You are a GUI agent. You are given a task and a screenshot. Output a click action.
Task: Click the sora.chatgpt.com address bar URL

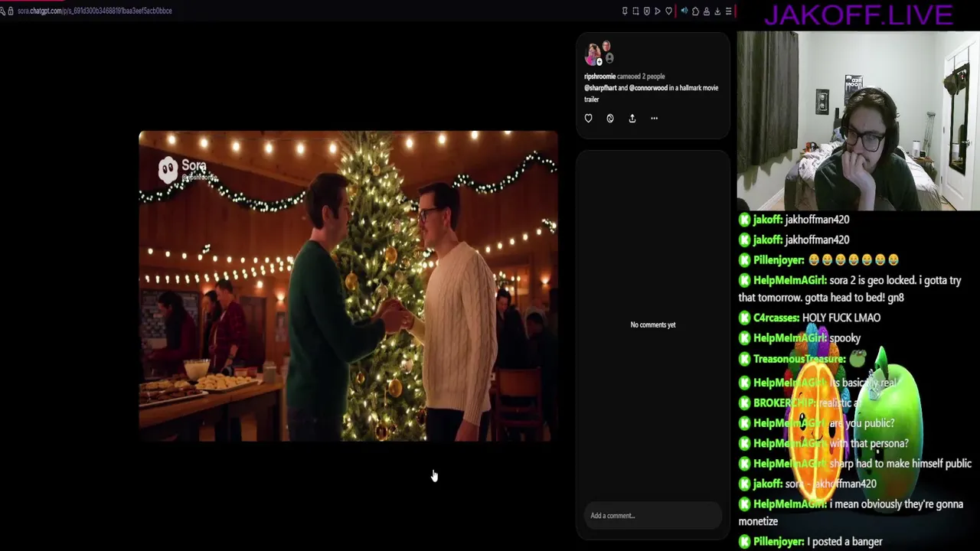tap(95, 11)
